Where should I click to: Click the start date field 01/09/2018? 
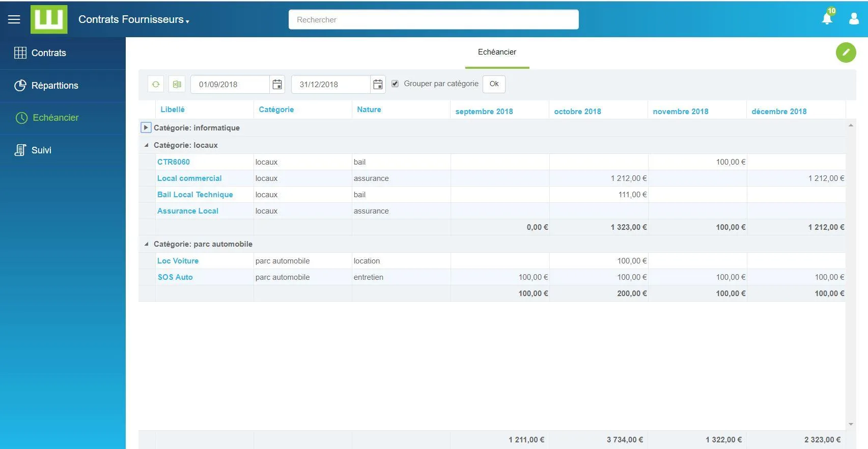tap(230, 85)
